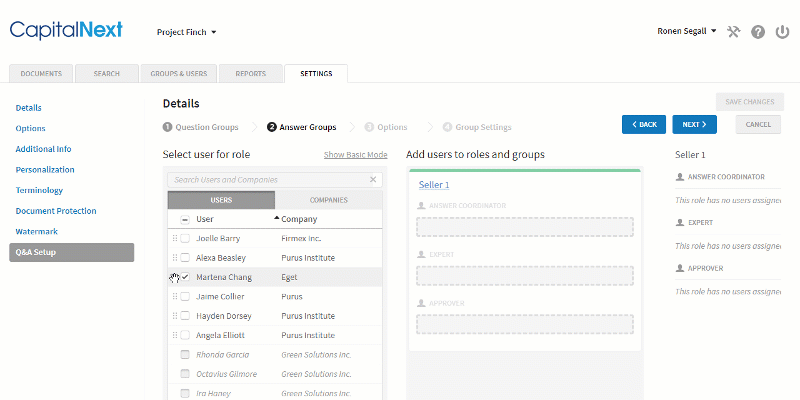This screenshot has height=400, width=800.
Task: Open Details in the sidebar
Action: point(29,108)
